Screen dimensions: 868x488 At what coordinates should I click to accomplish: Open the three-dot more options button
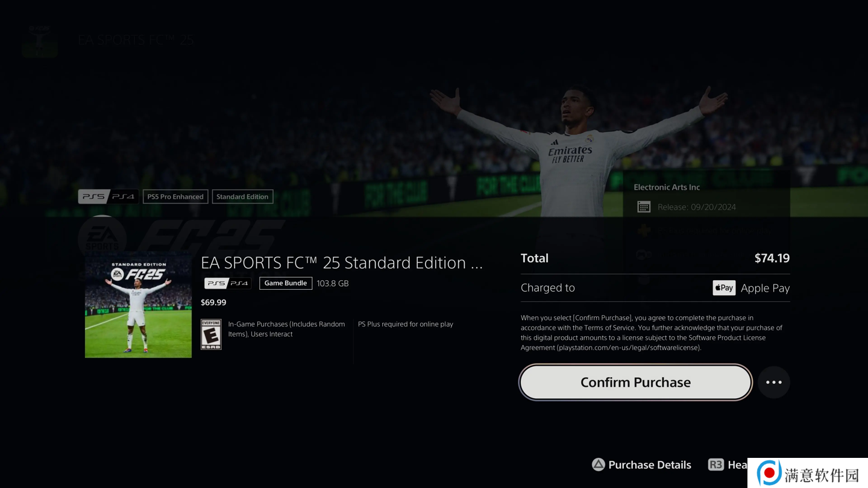(774, 382)
